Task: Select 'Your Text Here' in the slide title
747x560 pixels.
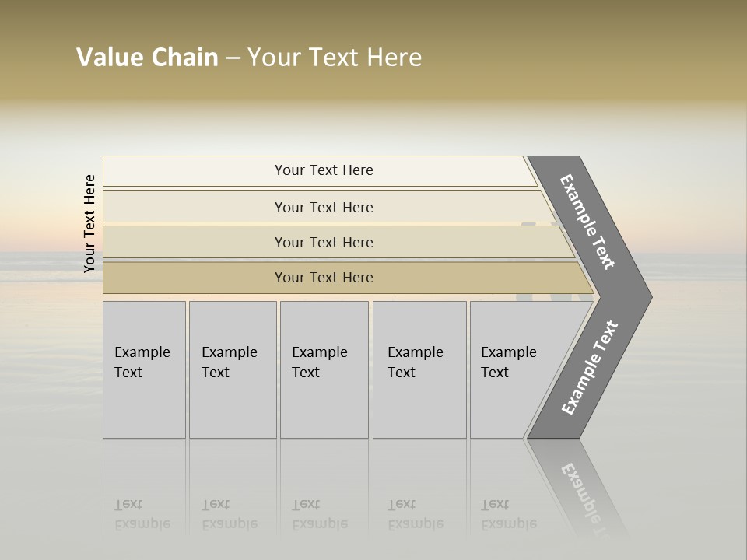Action: point(335,58)
